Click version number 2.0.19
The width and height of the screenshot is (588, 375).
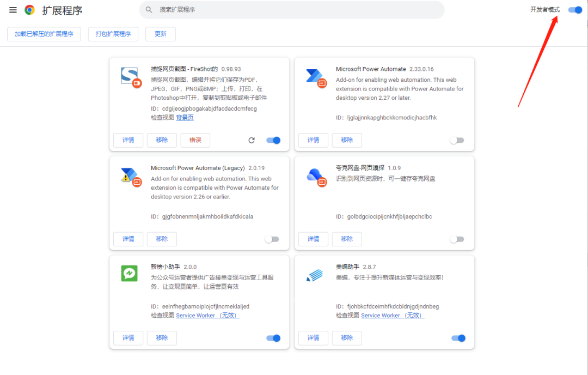(x=256, y=168)
